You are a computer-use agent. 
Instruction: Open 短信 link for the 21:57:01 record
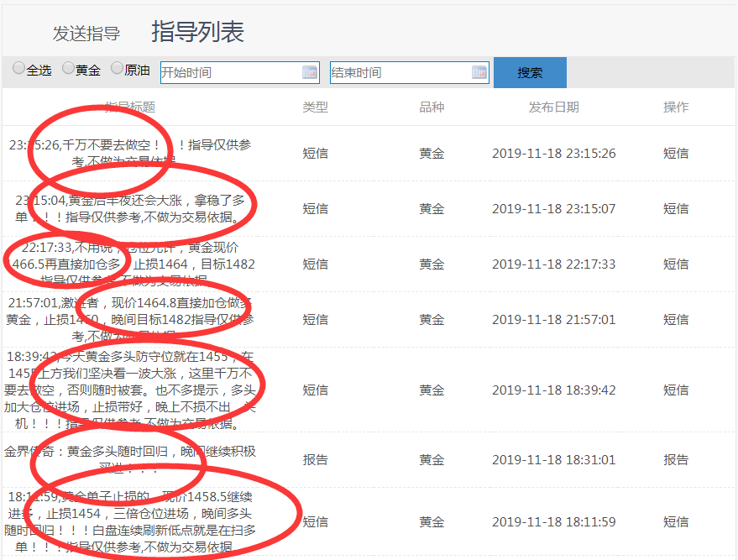point(676,320)
